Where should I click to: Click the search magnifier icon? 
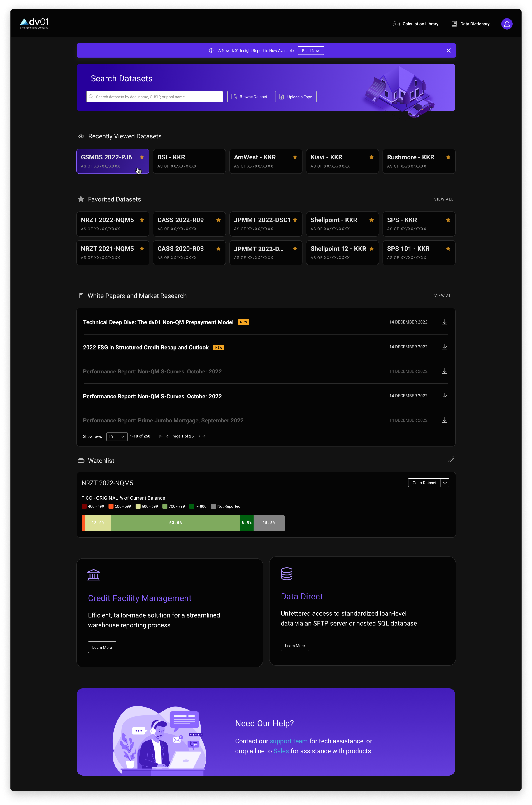[91, 97]
